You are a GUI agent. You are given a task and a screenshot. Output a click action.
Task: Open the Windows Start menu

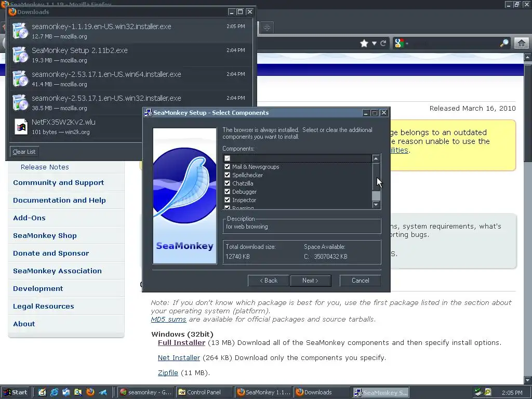coord(15,392)
